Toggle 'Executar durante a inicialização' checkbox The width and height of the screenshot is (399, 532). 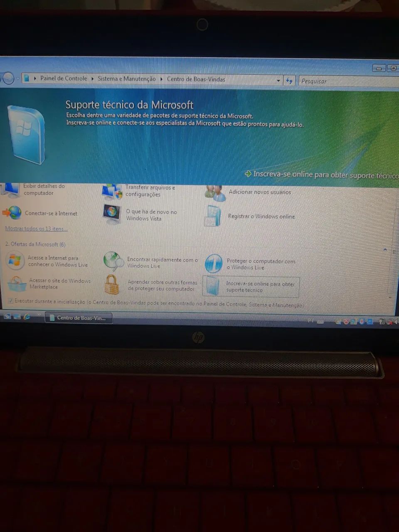tap(10, 300)
